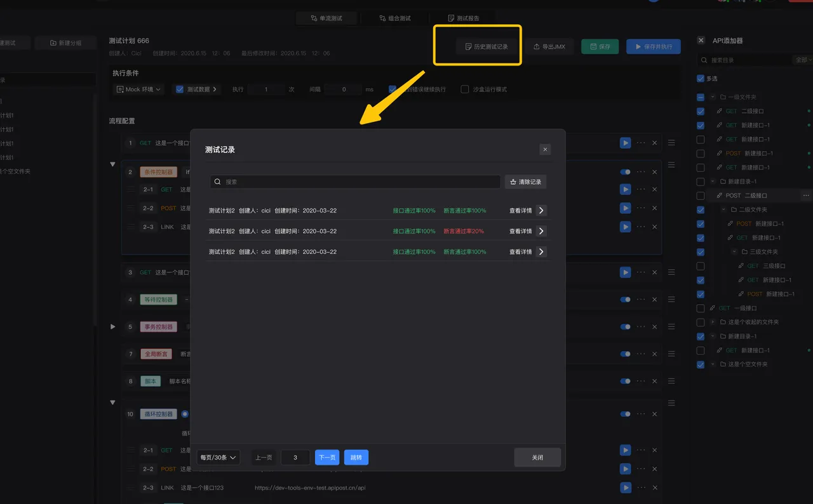Delete step 1 using its X icon
This screenshot has width=813, height=504.
tap(655, 143)
